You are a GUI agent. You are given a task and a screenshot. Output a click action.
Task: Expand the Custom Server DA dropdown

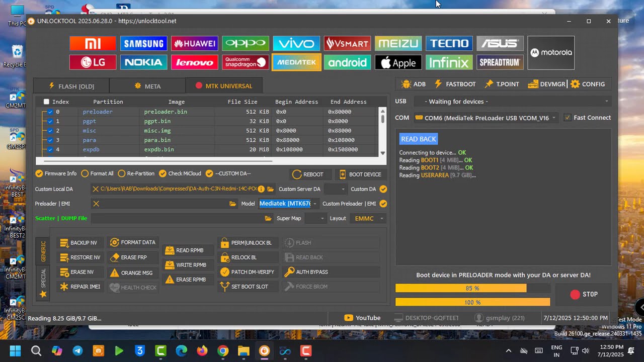pyautogui.click(x=336, y=189)
